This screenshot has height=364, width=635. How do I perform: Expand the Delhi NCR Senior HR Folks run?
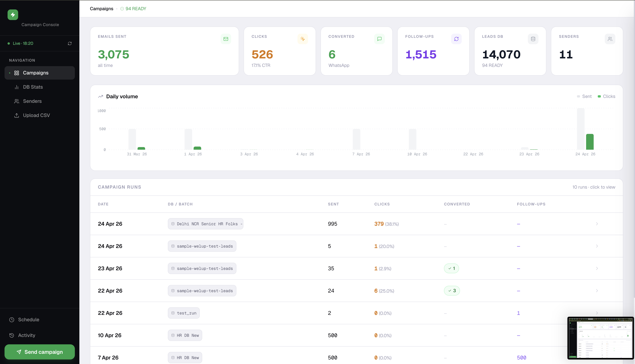click(597, 224)
